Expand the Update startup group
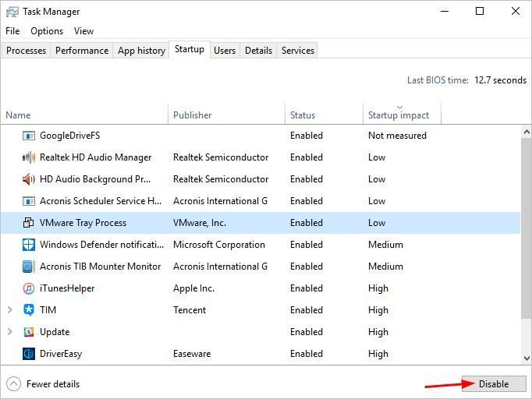The width and height of the screenshot is (532, 399). pos(10,331)
